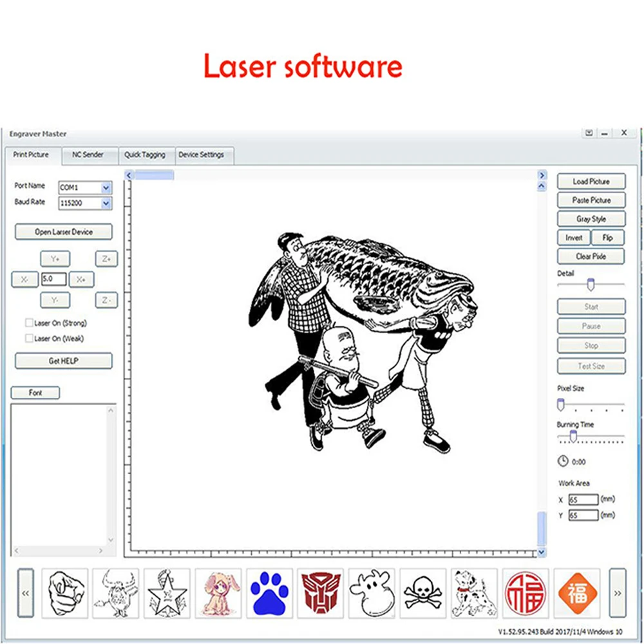This screenshot has width=644, height=644.
Task: Select the pointing hand sample image
Action: pyautogui.click(x=65, y=593)
